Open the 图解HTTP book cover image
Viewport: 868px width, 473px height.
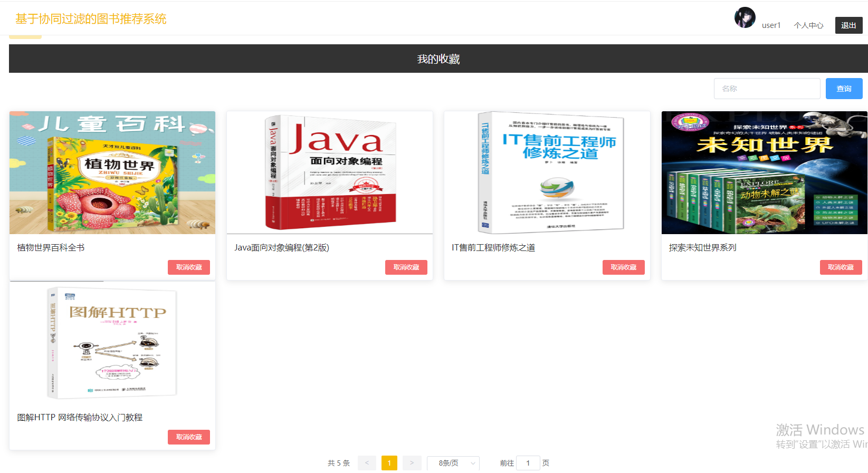click(x=112, y=342)
